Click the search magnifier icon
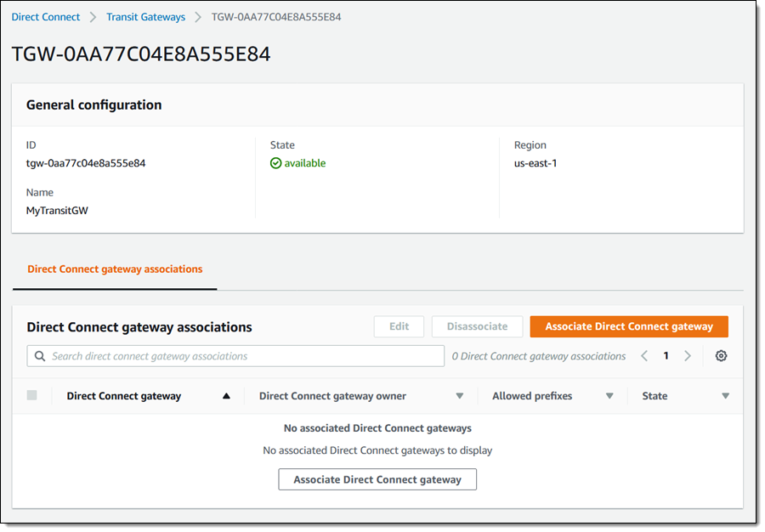This screenshot has width=765, height=532. [x=40, y=356]
